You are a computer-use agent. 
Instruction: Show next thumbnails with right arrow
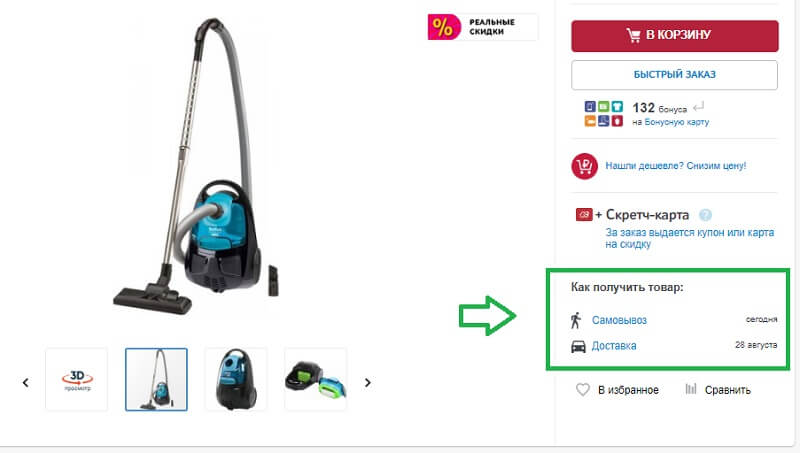(x=367, y=382)
